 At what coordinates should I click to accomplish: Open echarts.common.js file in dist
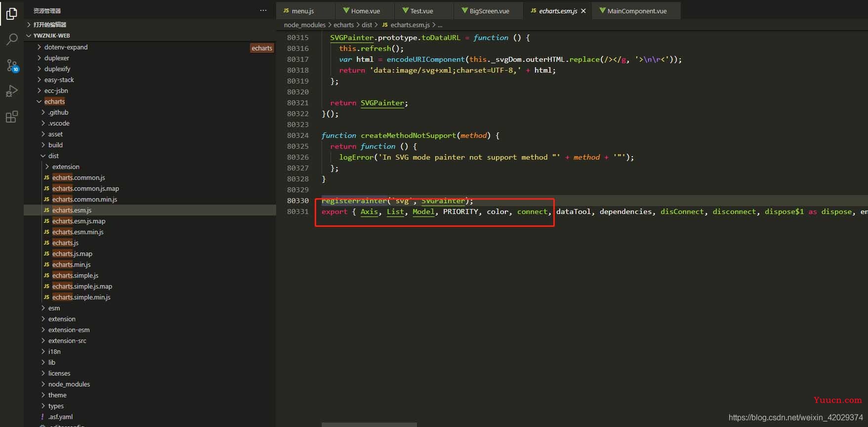point(79,177)
